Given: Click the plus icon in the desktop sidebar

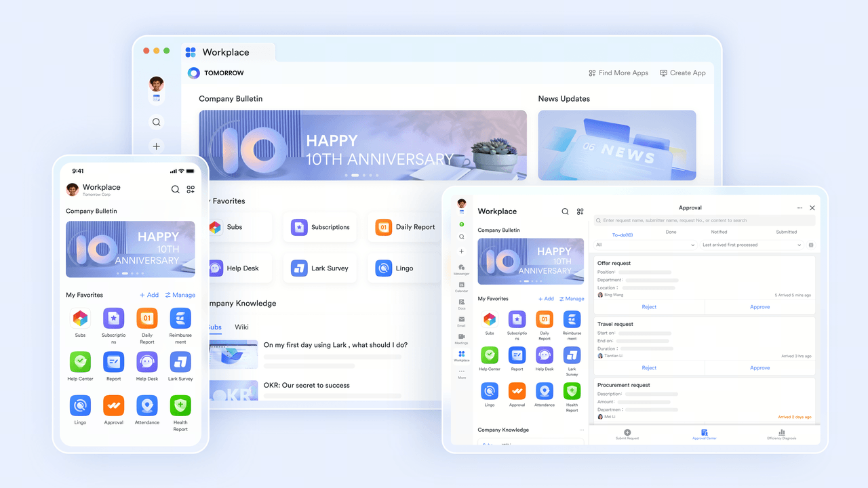Looking at the screenshot, I should click(x=157, y=146).
